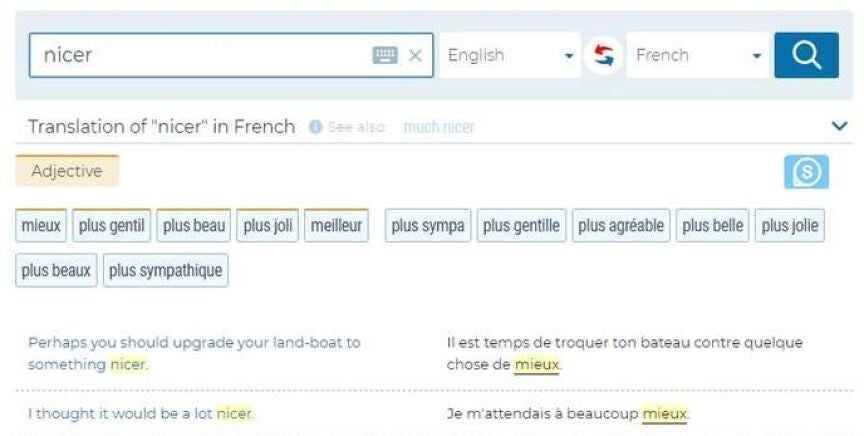Click the "mieux" translation chip
The width and height of the screenshot is (864, 436).
click(40, 225)
